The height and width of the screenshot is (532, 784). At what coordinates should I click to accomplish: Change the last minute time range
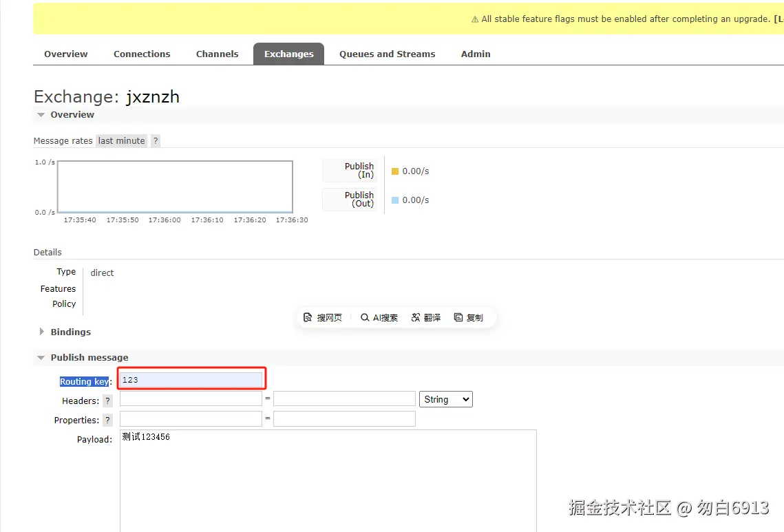pyautogui.click(x=122, y=141)
